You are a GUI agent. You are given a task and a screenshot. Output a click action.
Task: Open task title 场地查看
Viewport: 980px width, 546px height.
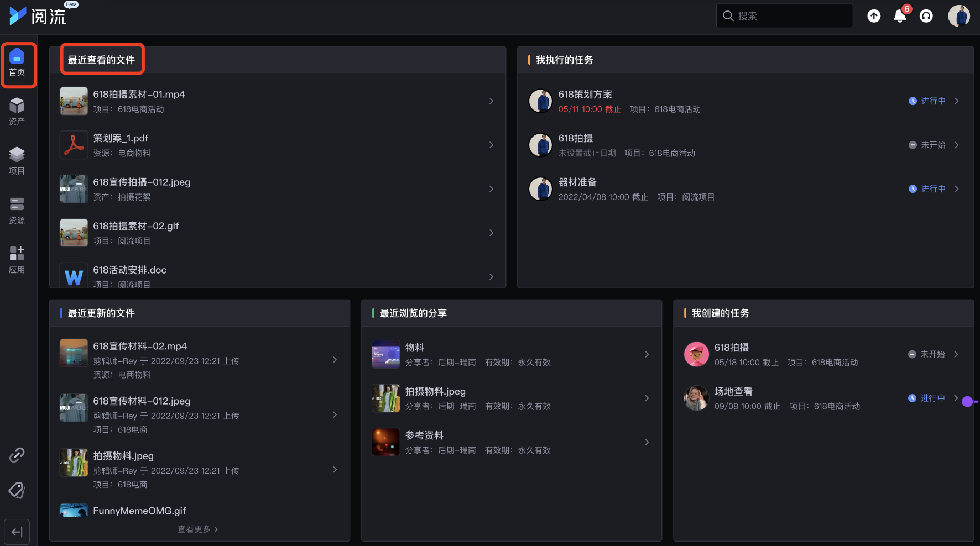(x=733, y=391)
